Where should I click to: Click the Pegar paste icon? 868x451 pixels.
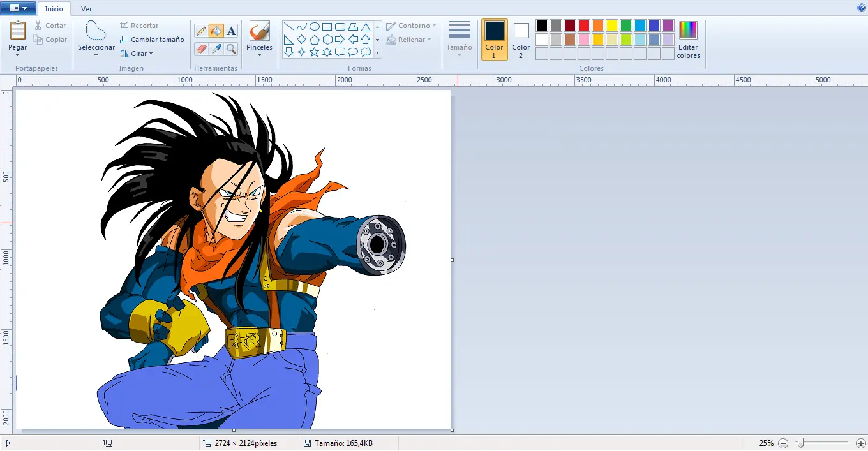(x=18, y=31)
